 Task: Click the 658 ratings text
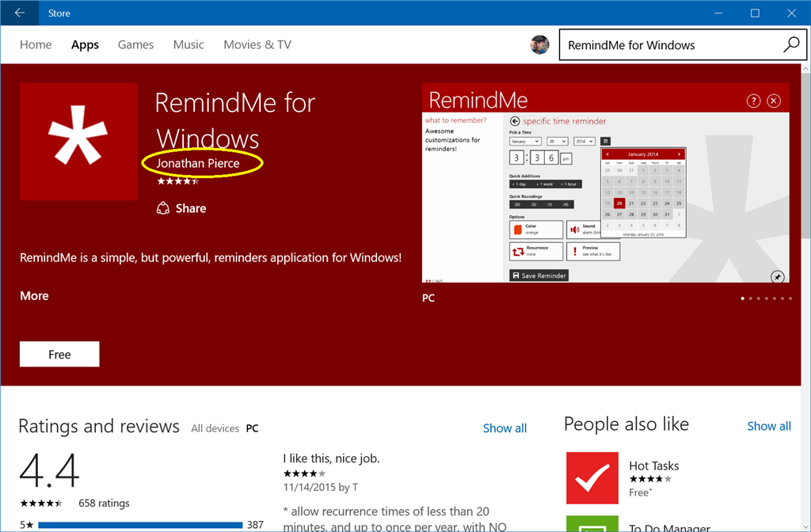104,503
